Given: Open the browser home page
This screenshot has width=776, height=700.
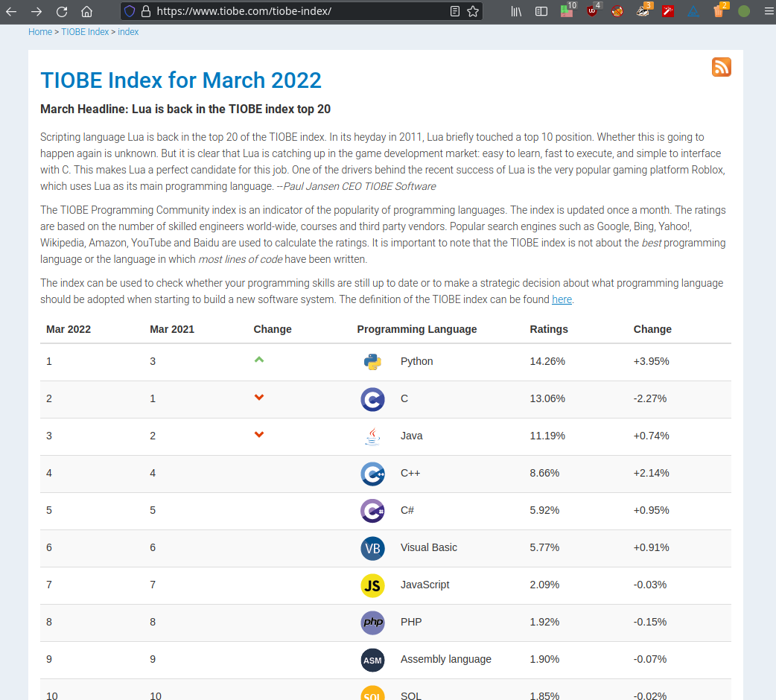Looking at the screenshot, I should (x=86, y=11).
